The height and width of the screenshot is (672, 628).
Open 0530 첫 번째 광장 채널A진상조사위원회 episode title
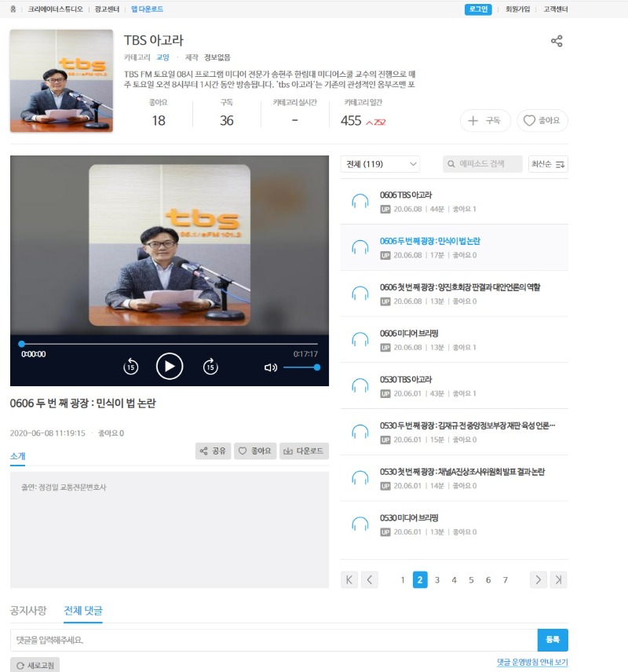click(462, 472)
